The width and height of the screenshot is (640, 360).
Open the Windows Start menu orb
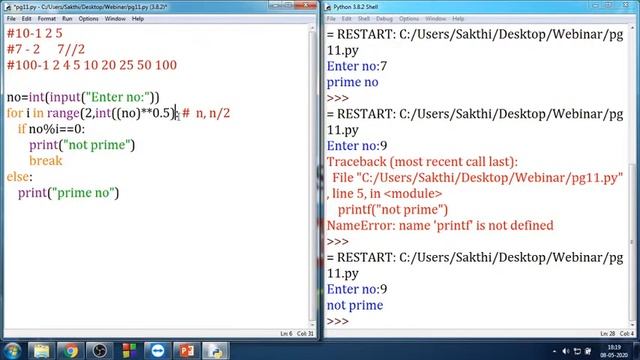point(12,351)
